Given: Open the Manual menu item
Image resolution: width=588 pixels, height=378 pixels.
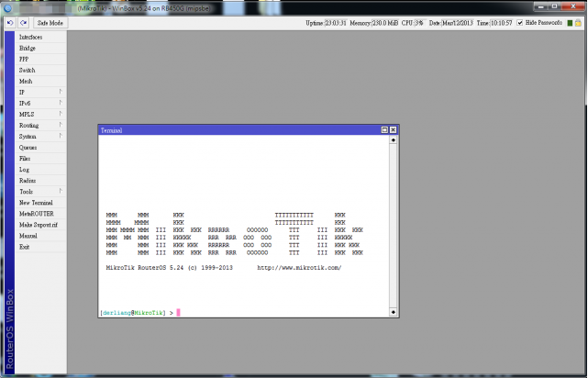Looking at the screenshot, I should pyautogui.click(x=40, y=236).
